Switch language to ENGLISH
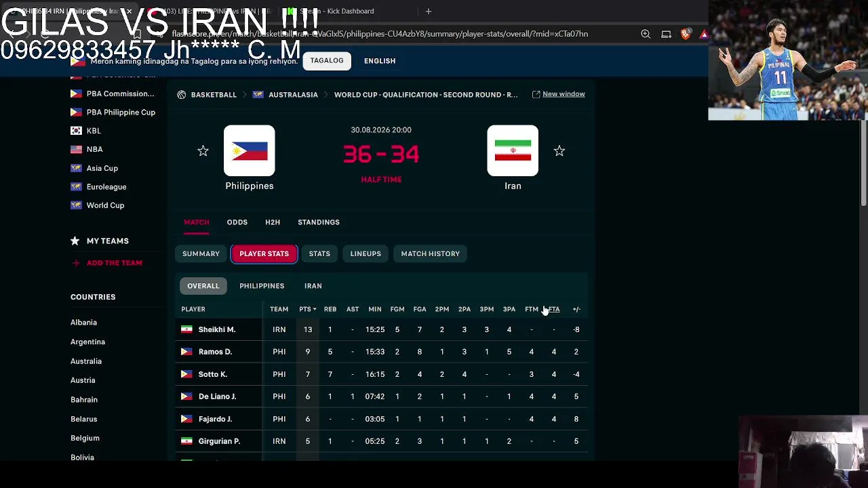Image resolution: width=868 pixels, height=488 pixels. (380, 61)
